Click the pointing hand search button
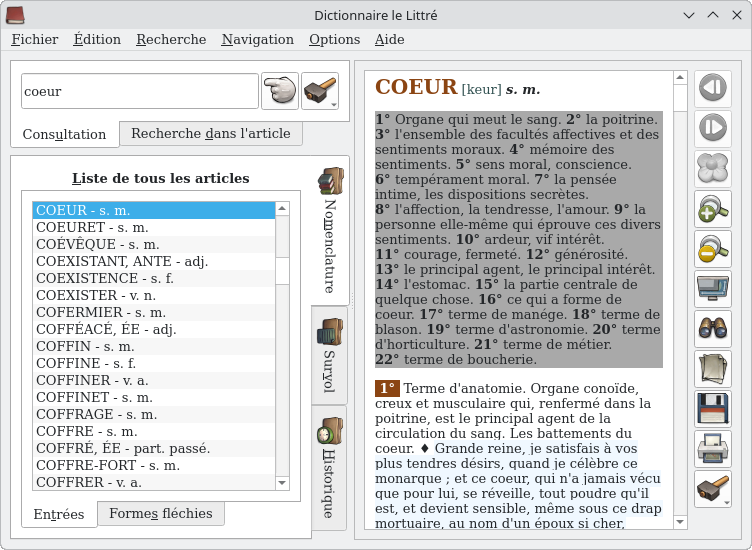 point(280,91)
